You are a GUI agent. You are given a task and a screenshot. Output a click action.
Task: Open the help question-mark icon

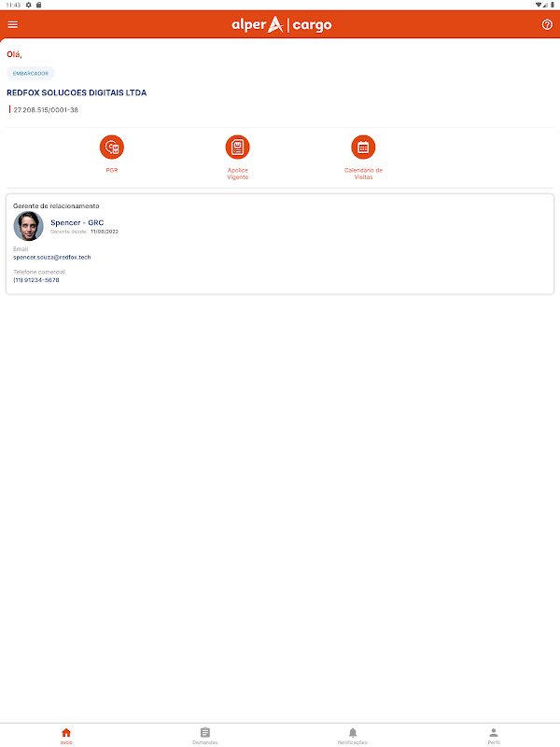coord(547,24)
